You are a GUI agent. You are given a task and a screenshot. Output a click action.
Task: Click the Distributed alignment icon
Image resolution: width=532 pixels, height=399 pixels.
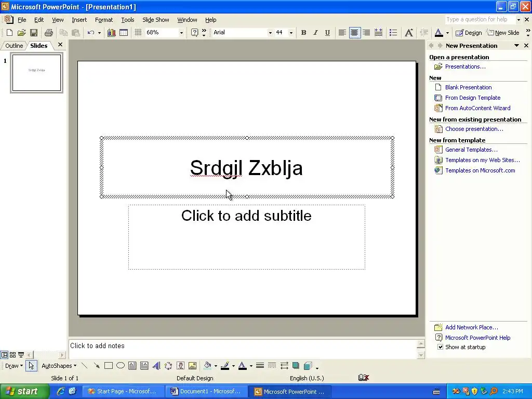[x=378, y=33]
